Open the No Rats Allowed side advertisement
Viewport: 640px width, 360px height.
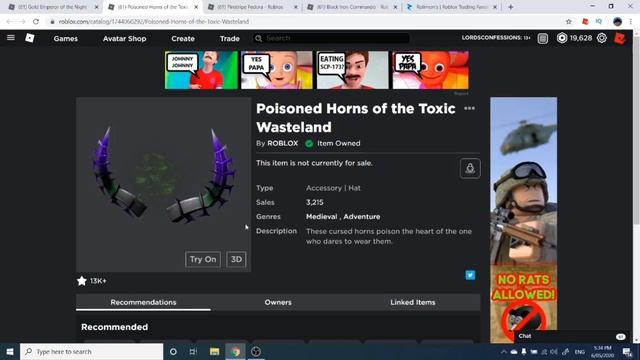point(524,220)
